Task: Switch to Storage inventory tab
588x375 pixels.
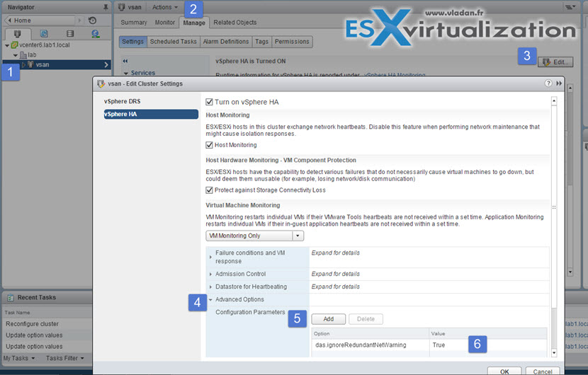Action: pyautogui.click(x=69, y=34)
